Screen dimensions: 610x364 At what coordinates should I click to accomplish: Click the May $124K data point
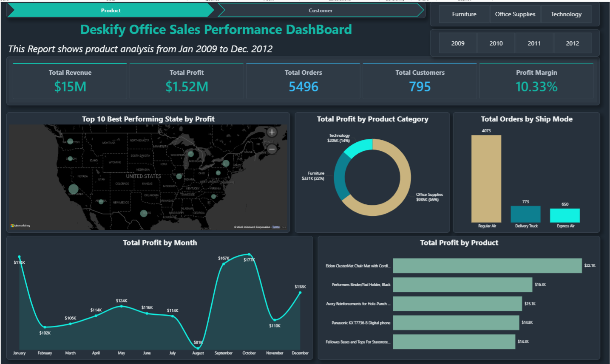pos(122,306)
